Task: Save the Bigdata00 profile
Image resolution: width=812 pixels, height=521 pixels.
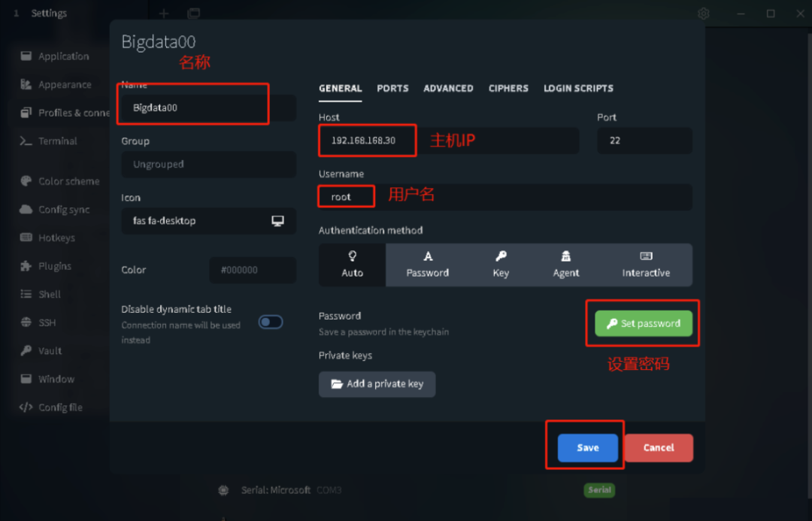Action: pos(588,447)
